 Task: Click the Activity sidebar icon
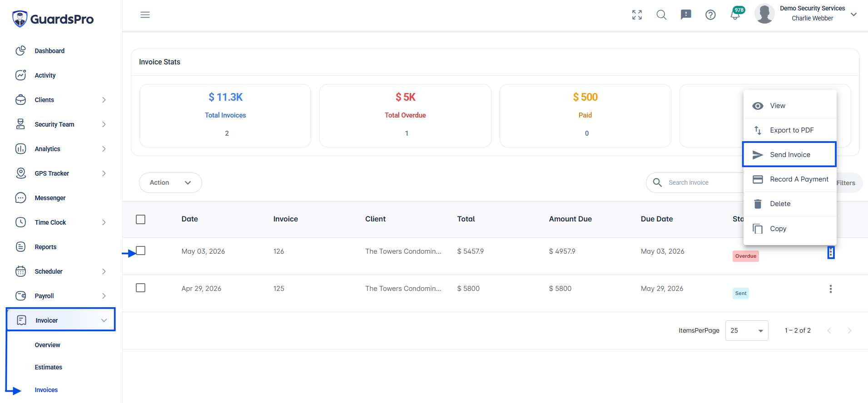coord(20,75)
